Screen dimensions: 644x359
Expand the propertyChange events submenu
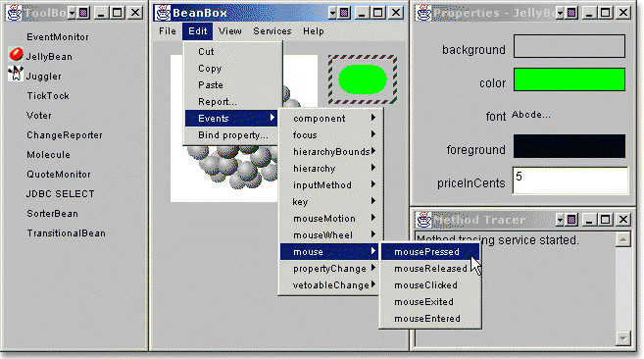click(328, 269)
